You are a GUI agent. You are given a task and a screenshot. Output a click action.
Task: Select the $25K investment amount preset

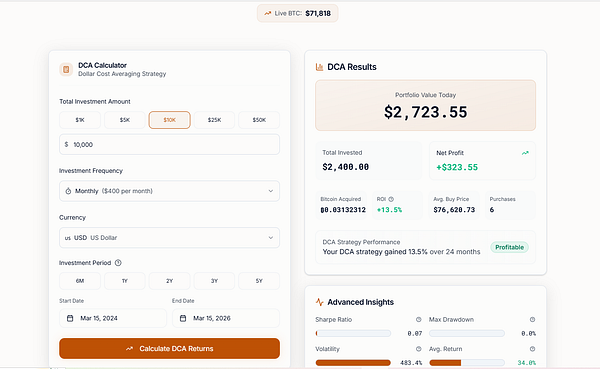[x=214, y=120]
